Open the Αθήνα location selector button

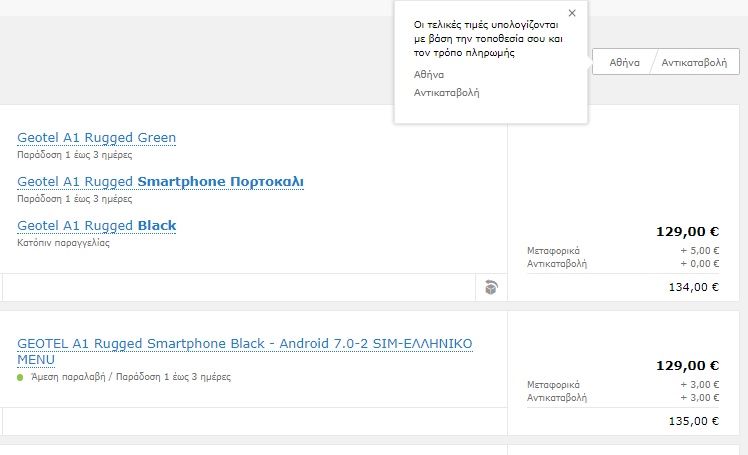point(624,62)
